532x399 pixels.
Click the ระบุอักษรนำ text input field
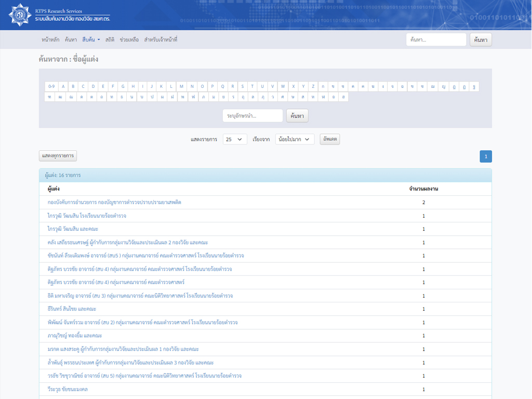coord(252,116)
